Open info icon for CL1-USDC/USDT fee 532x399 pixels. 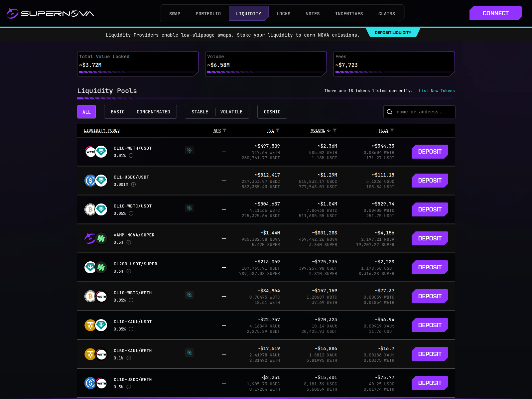point(133,185)
